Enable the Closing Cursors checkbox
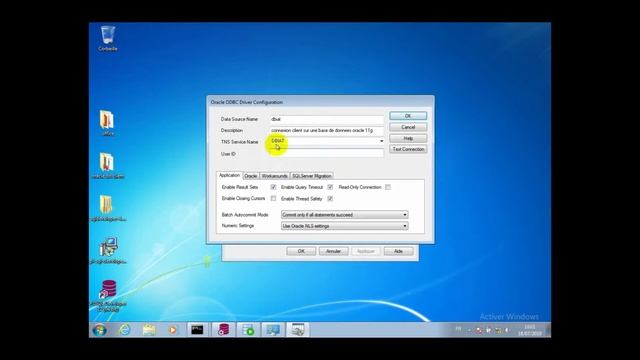 click(273, 198)
